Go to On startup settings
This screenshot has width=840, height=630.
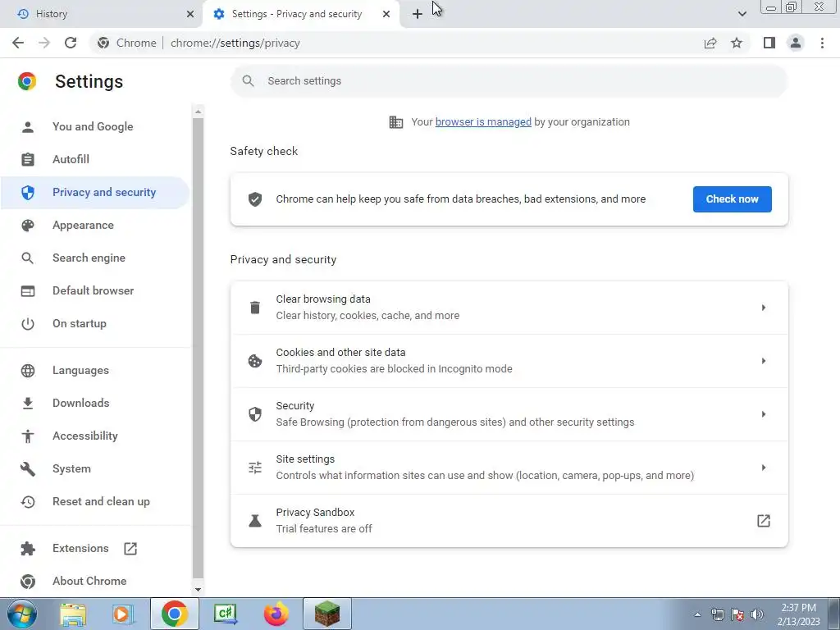[95, 323]
